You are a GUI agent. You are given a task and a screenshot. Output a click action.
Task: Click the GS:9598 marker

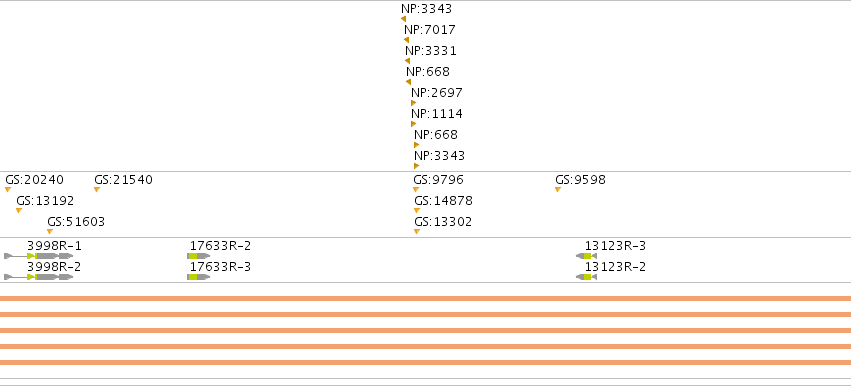click(x=558, y=189)
